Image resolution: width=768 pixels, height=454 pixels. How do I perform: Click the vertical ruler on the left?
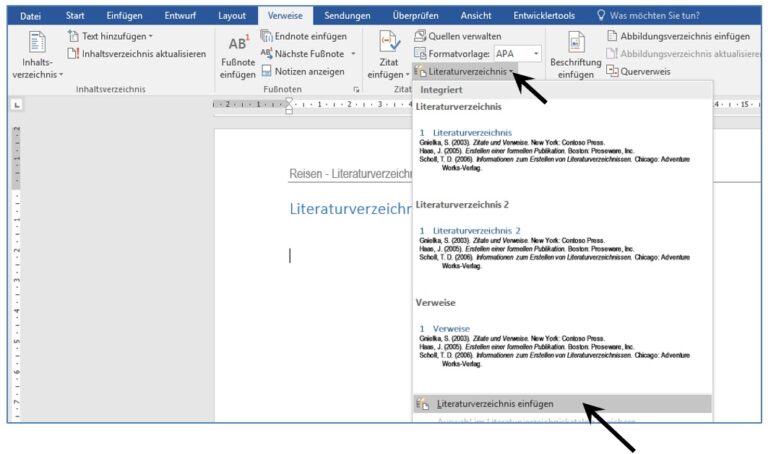pyautogui.click(x=17, y=272)
